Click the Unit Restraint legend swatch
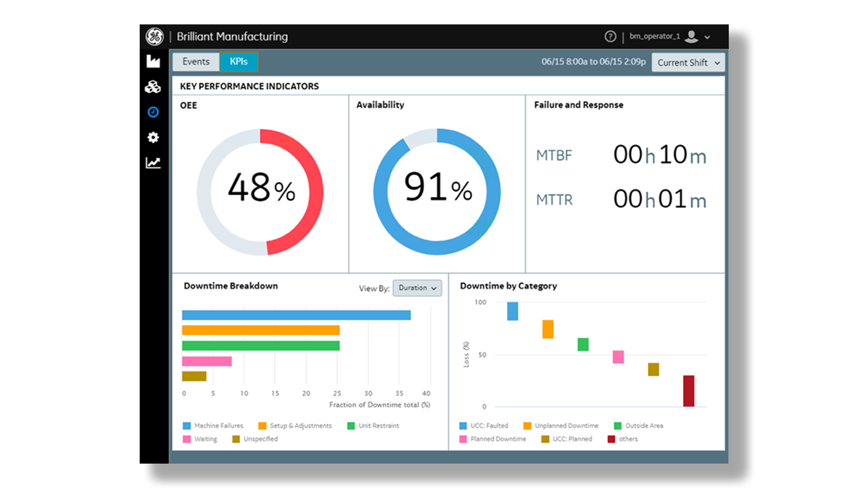Image resolution: width=868 pixels, height=488 pixels. (x=351, y=426)
